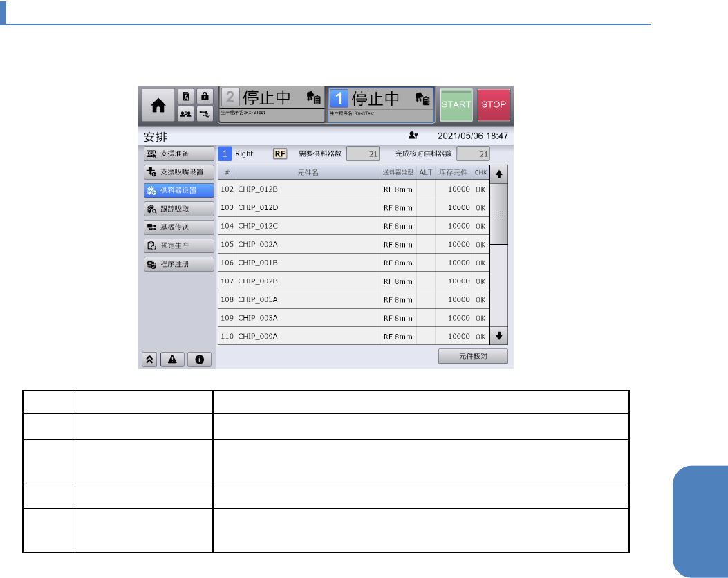Click the CHK column header

[x=481, y=172]
